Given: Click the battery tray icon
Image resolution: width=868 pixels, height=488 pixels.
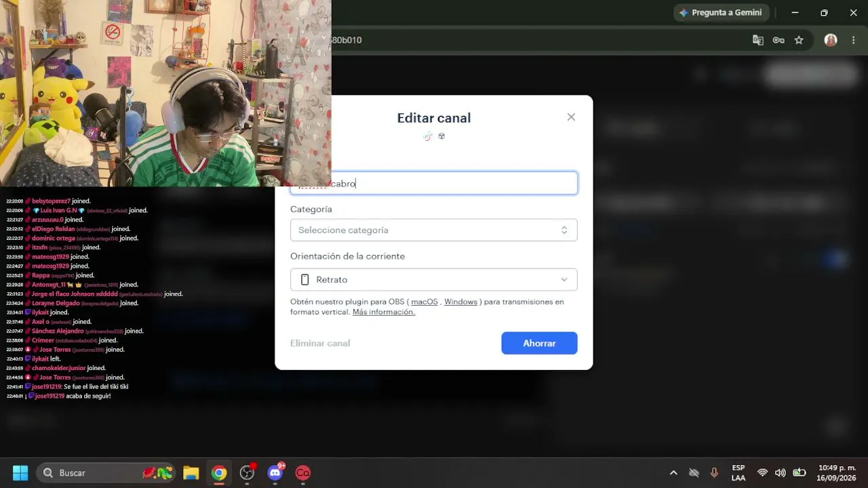Looking at the screenshot, I should [x=800, y=472].
